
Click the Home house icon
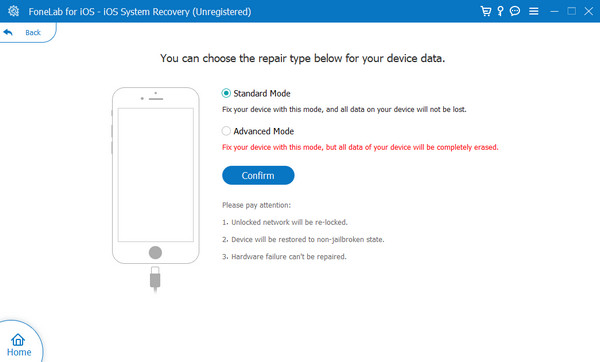[18, 339]
